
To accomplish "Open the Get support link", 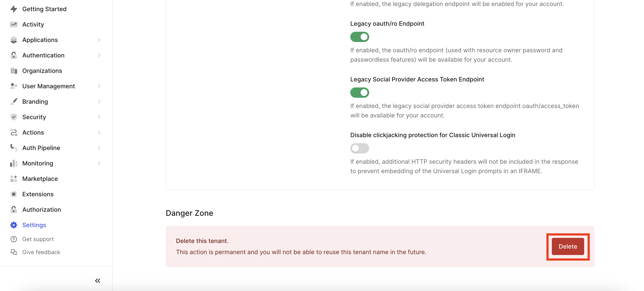I will (x=38, y=239).
